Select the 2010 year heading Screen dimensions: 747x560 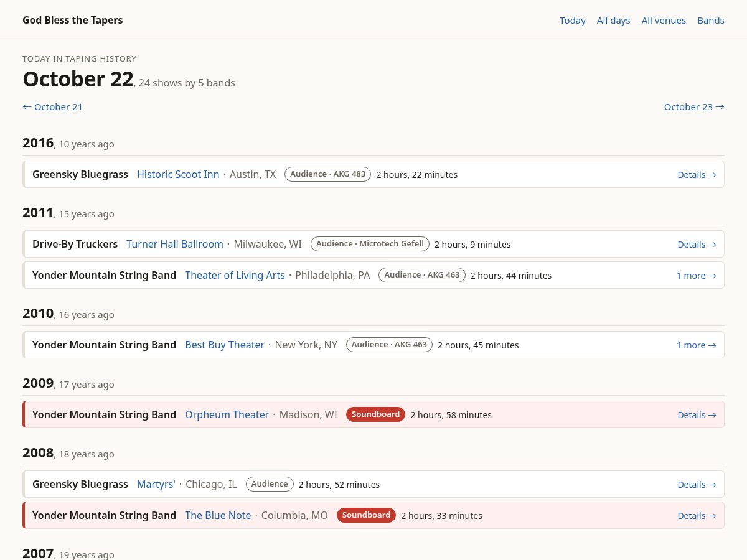tap(38, 314)
